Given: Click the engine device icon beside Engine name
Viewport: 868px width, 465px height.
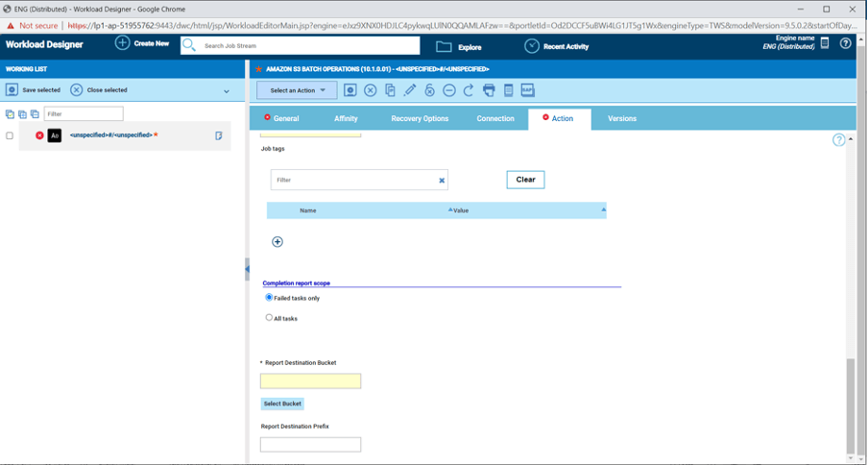Looking at the screenshot, I should click(825, 43).
